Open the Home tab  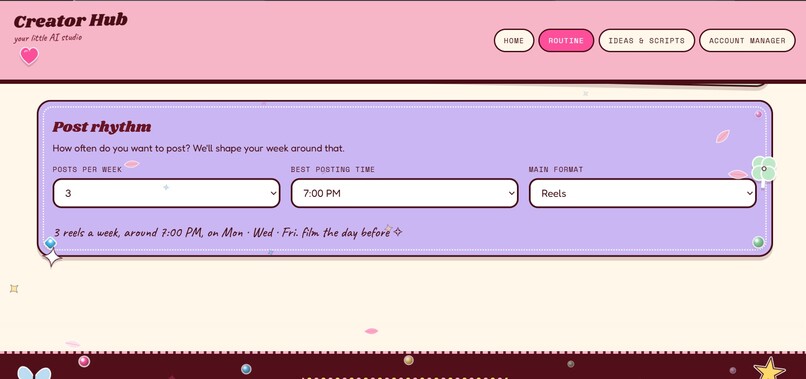pyautogui.click(x=514, y=41)
